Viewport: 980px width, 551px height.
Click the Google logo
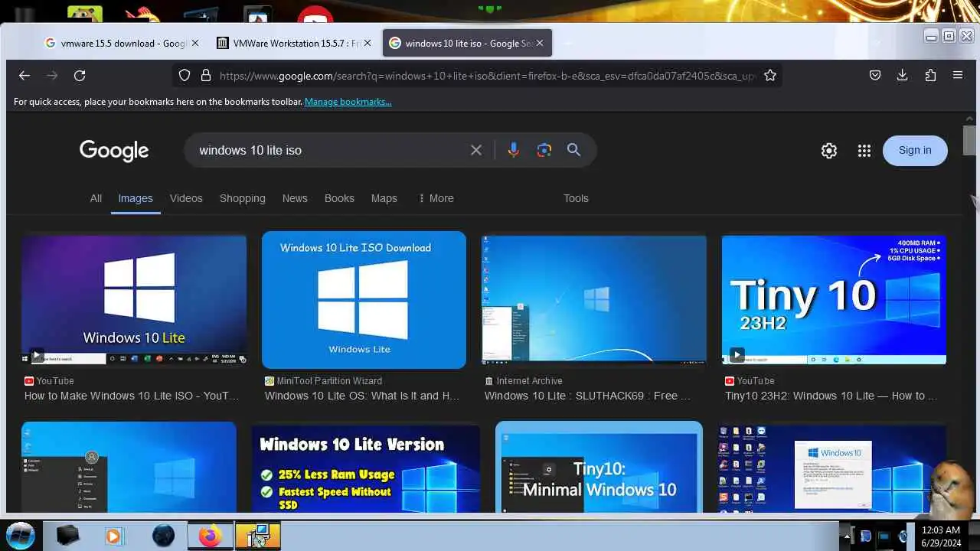pyautogui.click(x=114, y=151)
